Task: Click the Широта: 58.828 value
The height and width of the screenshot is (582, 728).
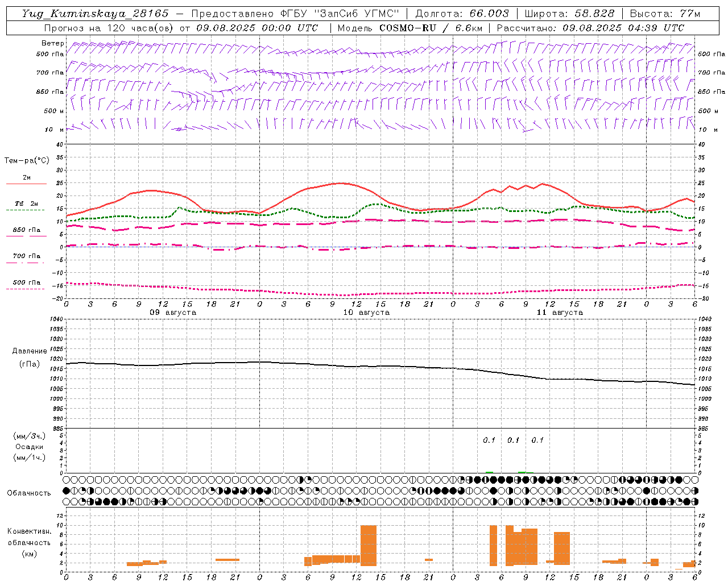Action: pyautogui.click(x=569, y=14)
